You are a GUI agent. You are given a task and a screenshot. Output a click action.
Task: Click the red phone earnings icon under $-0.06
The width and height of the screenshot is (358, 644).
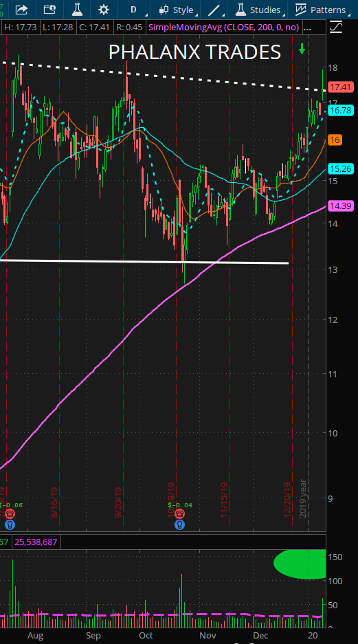pyautogui.click(x=10, y=514)
